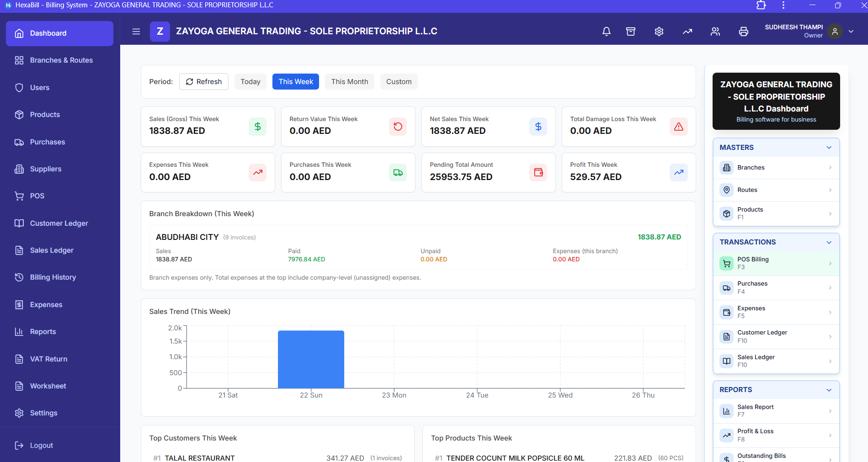The image size is (868, 462).
Task: Click the ABUDHABI CITY branch name
Action: pos(187,237)
